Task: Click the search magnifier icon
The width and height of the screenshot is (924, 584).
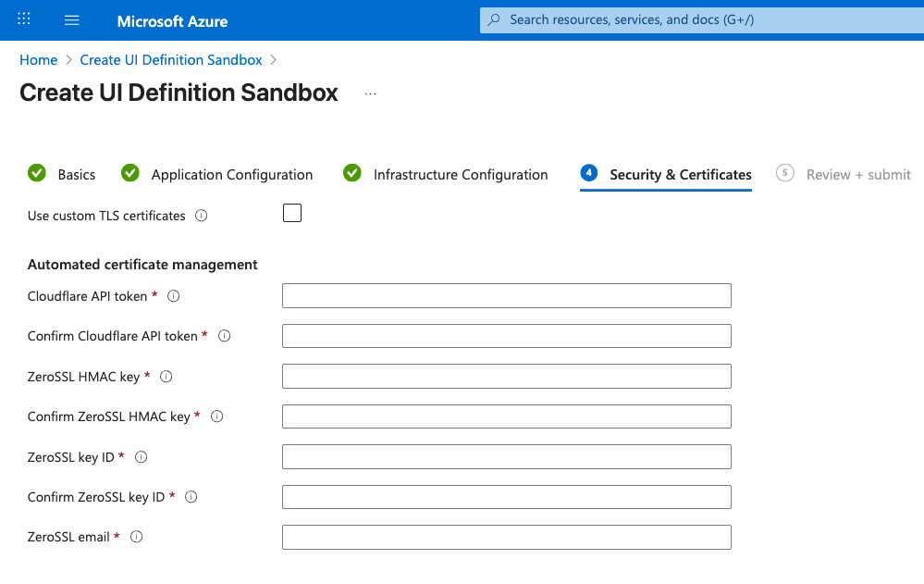Action: tap(494, 20)
